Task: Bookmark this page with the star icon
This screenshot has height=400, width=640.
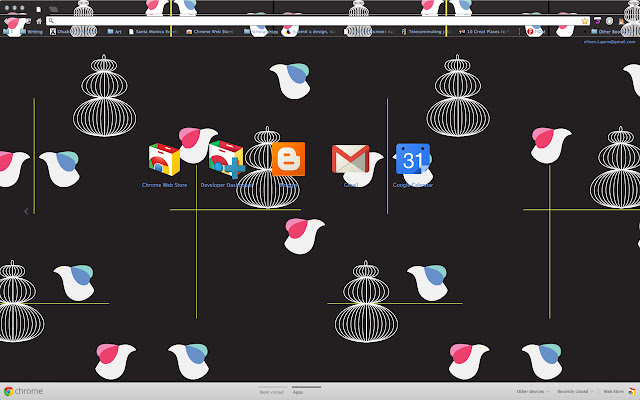Action: point(584,21)
